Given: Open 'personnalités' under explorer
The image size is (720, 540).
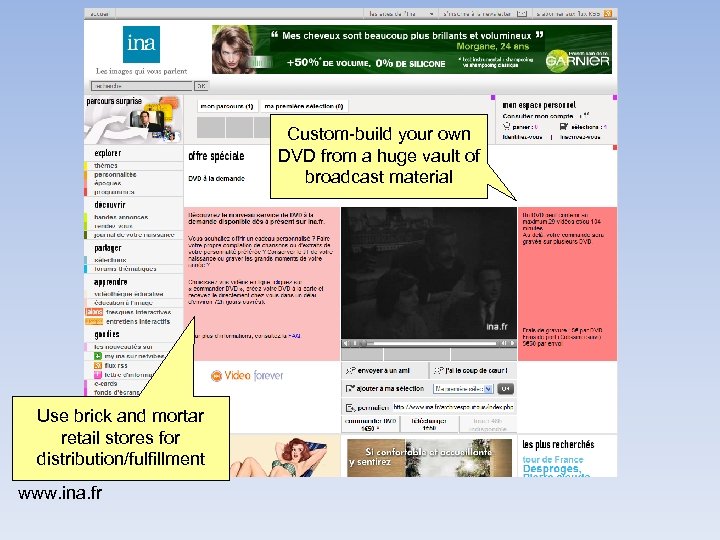Looking at the screenshot, I should pos(115,174).
